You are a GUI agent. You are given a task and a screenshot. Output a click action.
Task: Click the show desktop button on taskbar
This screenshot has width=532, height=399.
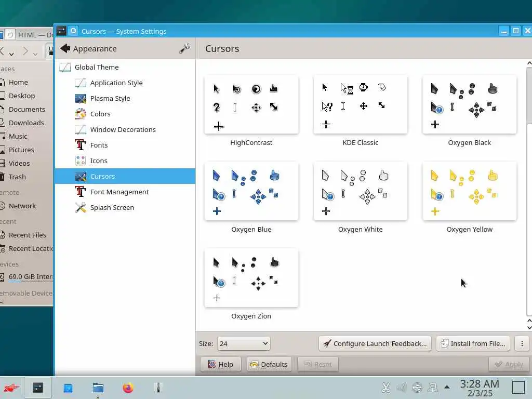click(518, 388)
